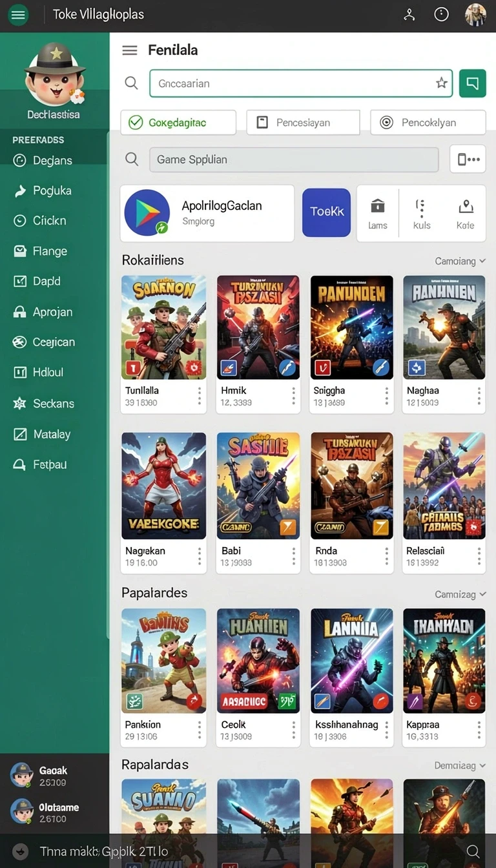The width and height of the screenshot is (496, 868).
Task: Open more options for Babi game
Action: [x=293, y=556]
